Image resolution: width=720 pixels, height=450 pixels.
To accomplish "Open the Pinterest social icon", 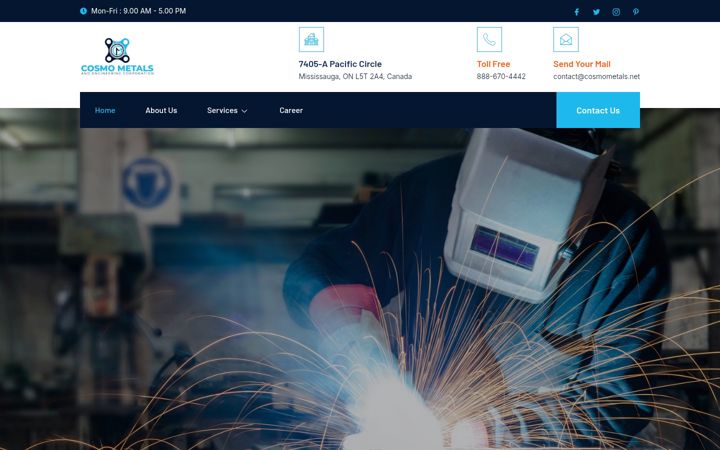I will click(636, 12).
